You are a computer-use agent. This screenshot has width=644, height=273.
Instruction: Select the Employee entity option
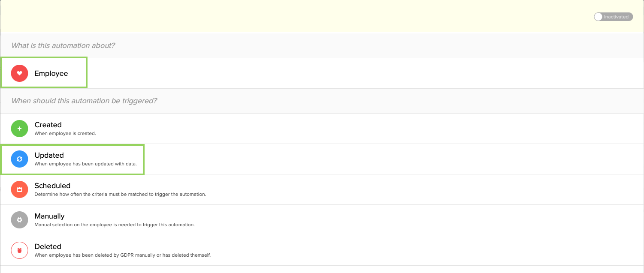point(51,73)
